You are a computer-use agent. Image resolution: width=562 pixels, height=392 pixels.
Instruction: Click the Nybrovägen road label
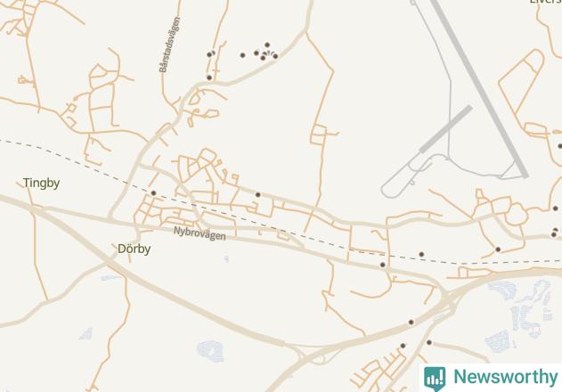click(200, 233)
